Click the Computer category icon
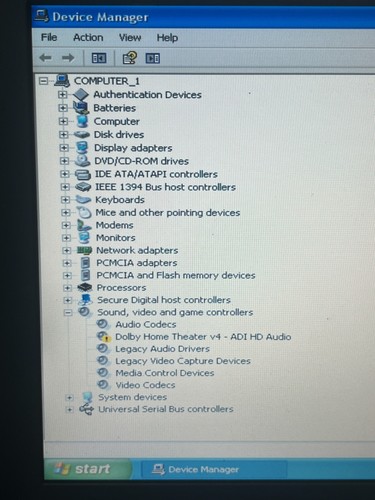The image size is (375, 500). pos(82,121)
